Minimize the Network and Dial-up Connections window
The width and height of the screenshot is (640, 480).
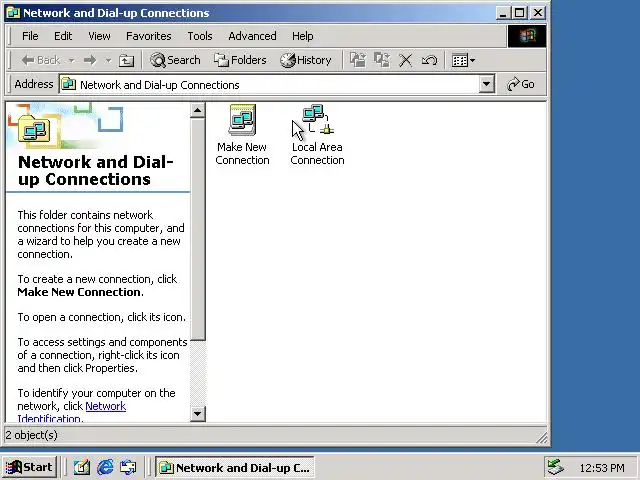pyautogui.click(x=503, y=13)
